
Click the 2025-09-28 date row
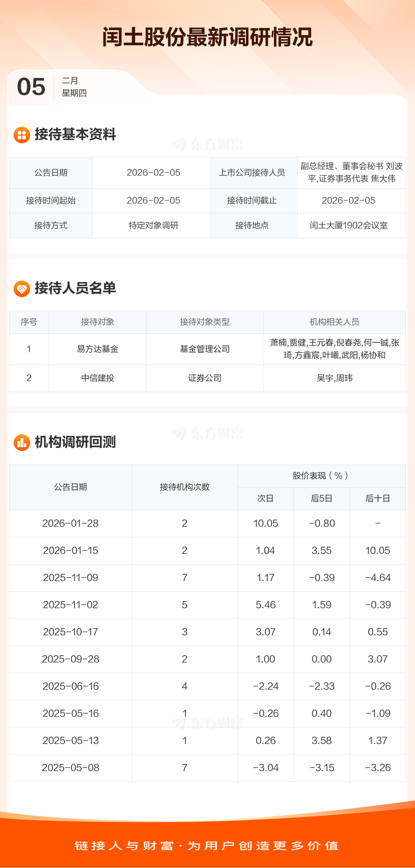[x=207, y=659]
